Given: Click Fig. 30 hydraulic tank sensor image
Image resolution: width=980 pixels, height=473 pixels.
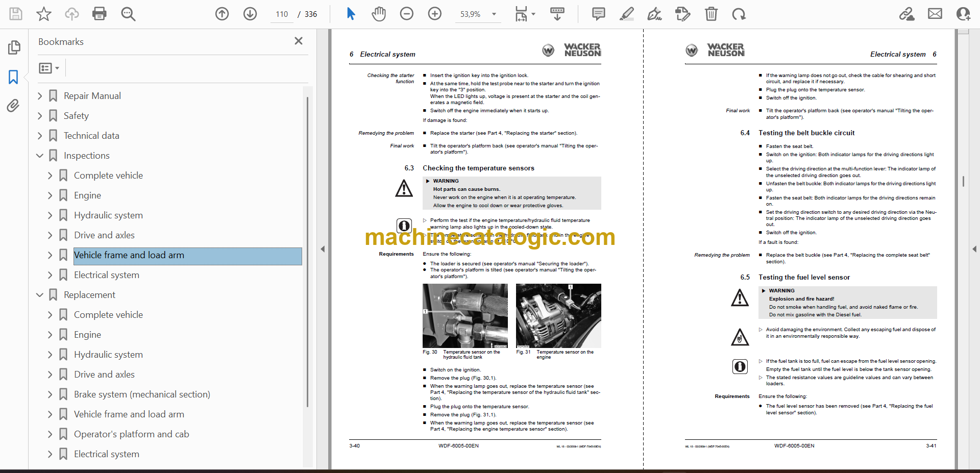Looking at the screenshot, I should coord(465,316).
